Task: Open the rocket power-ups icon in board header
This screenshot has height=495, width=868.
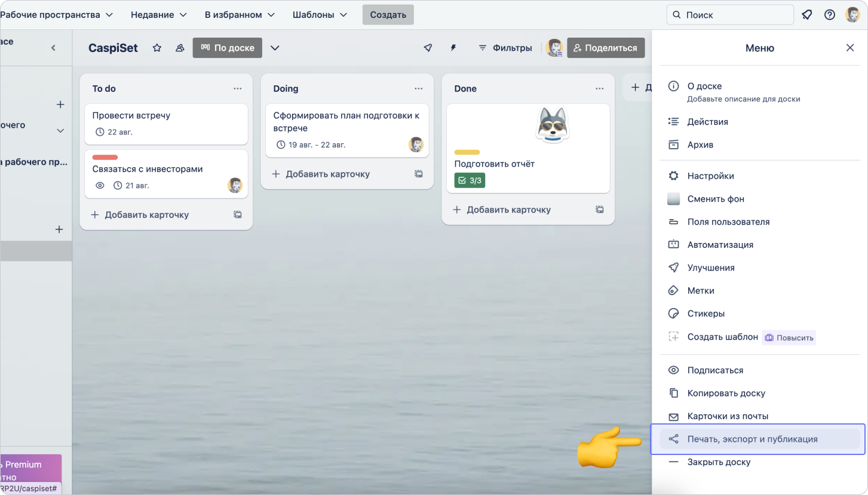Action: tap(428, 48)
